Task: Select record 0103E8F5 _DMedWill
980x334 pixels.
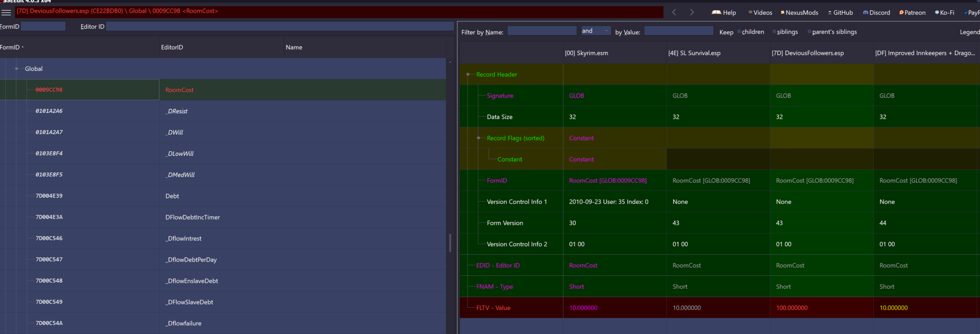Action: 223,174
